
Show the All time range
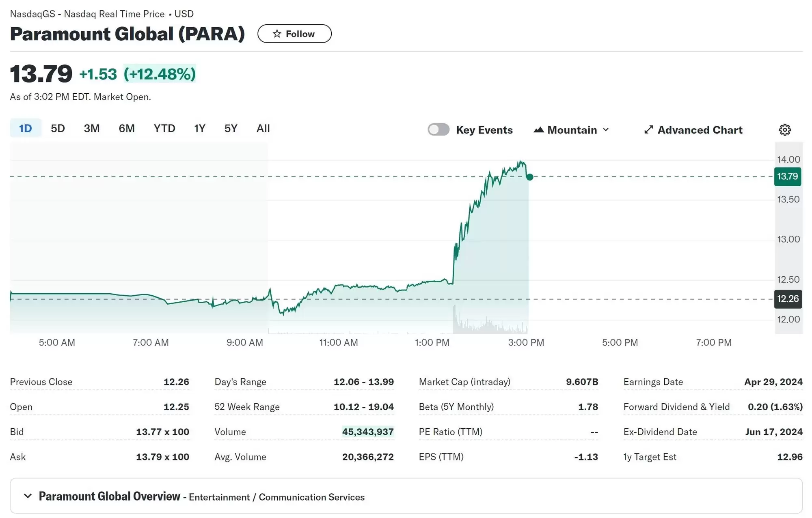click(x=263, y=129)
